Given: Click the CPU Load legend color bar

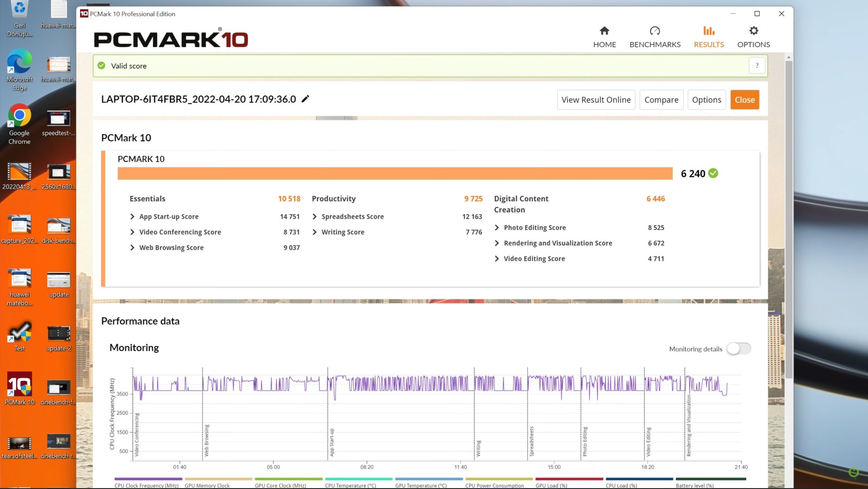Looking at the screenshot, I should pos(640,479).
